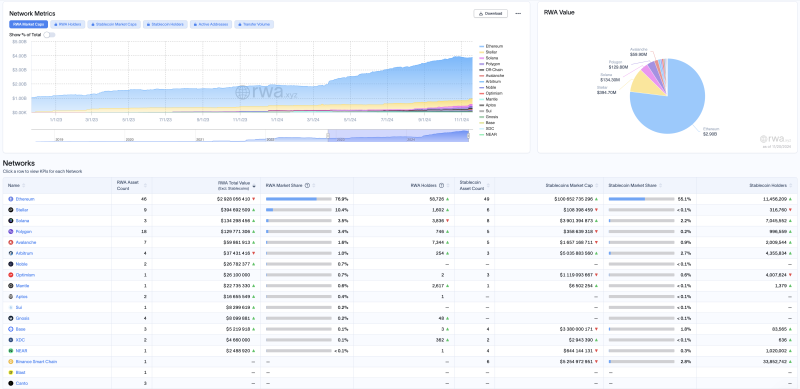Click the Noble network logo icon
This screenshot has height=389, width=800.
point(11,264)
